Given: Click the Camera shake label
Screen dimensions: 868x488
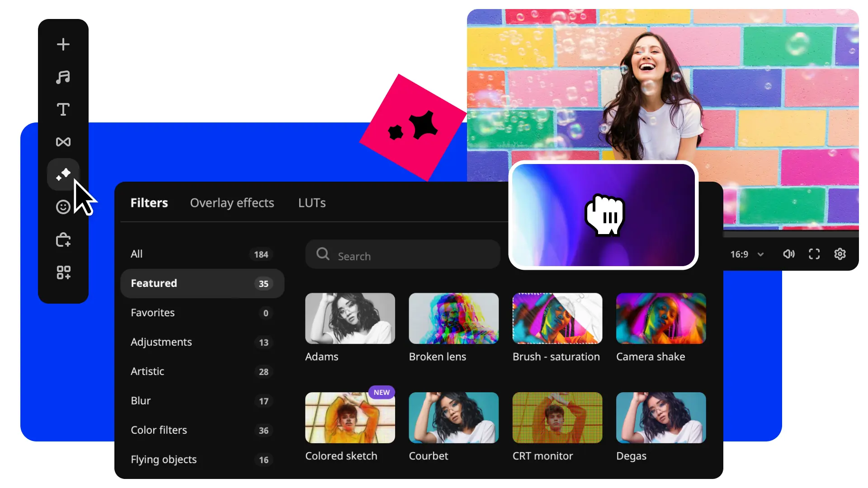Looking at the screenshot, I should (651, 357).
